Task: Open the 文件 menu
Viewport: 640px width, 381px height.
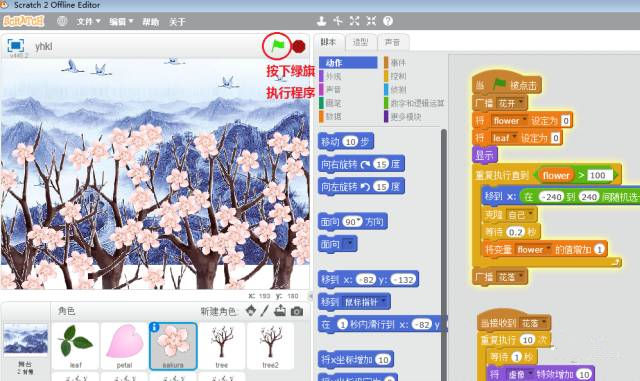Action: (x=88, y=22)
